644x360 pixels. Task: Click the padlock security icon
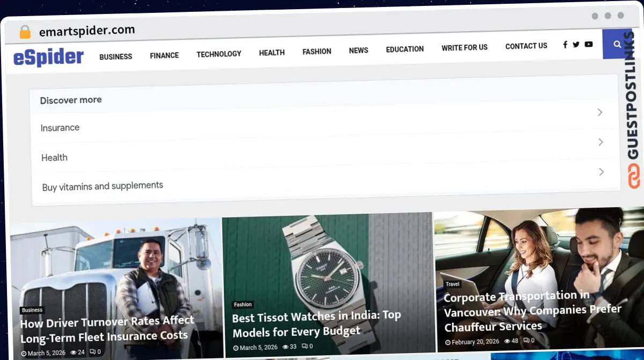(25, 32)
